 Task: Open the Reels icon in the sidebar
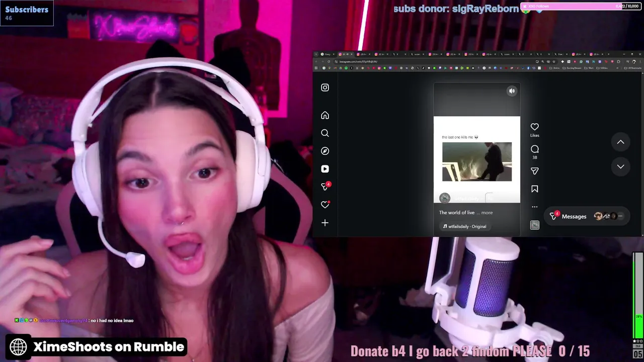(x=325, y=169)
